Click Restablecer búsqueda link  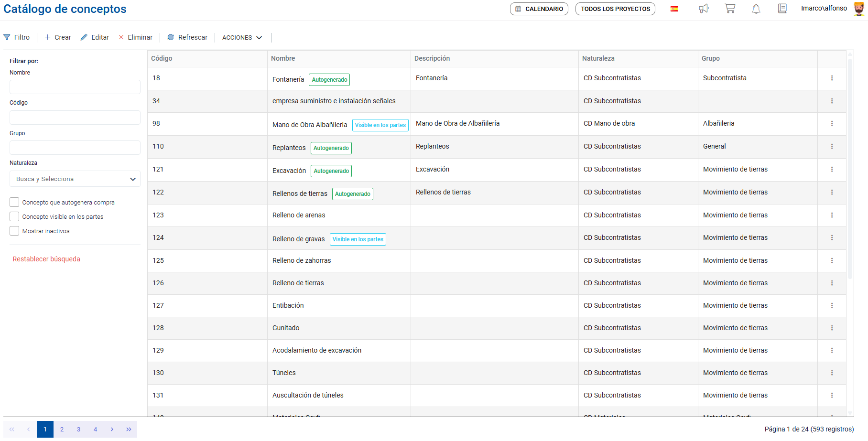point(46,259)
